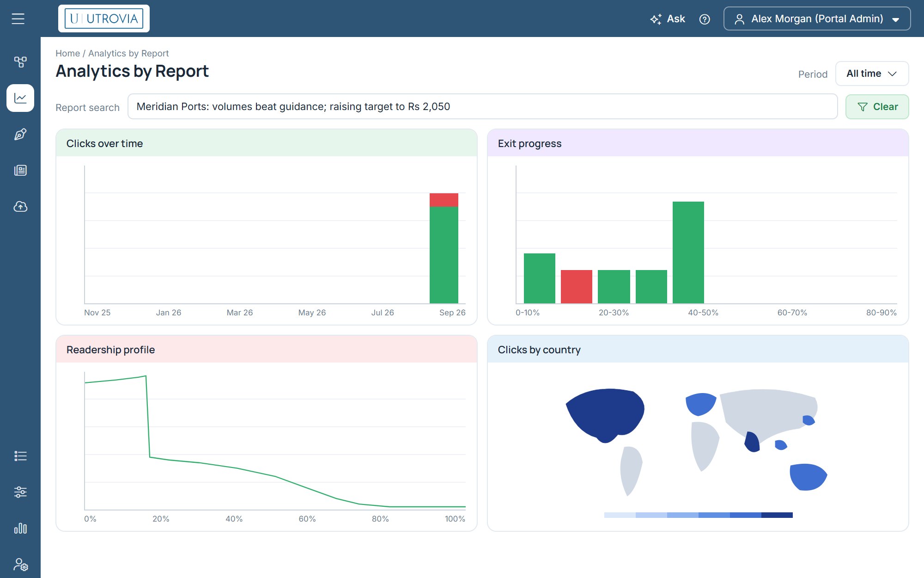924x578 pixels.
Task: Click the Utrovia logo
Action: click(104, 18)
